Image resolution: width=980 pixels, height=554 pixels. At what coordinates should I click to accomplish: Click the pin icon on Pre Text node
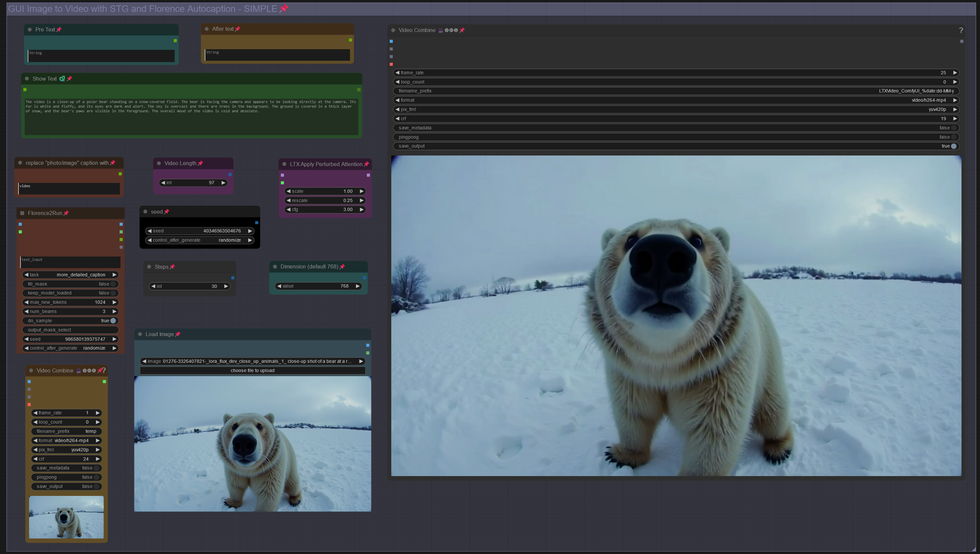[58, 30]
